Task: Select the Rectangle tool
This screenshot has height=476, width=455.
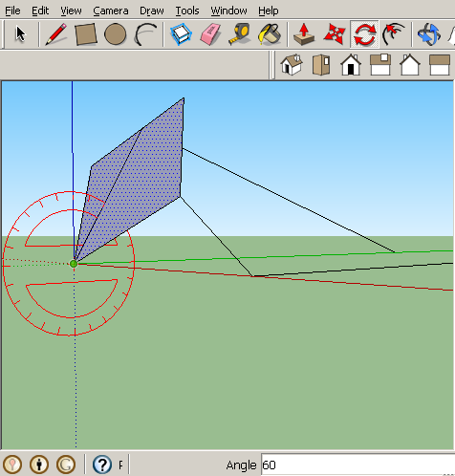Action: 85,34
